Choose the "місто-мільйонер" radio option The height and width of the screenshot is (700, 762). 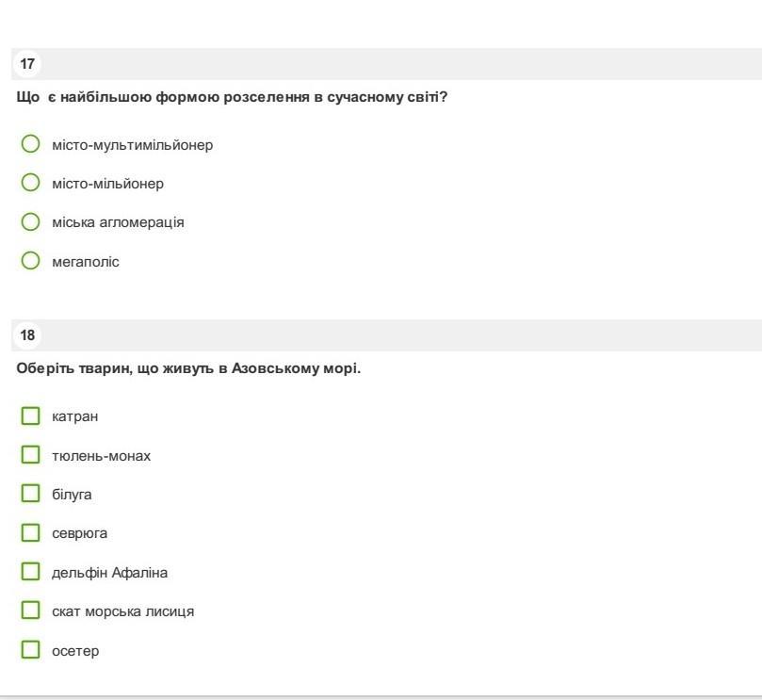pyautogui.click(x=31, y=183)
